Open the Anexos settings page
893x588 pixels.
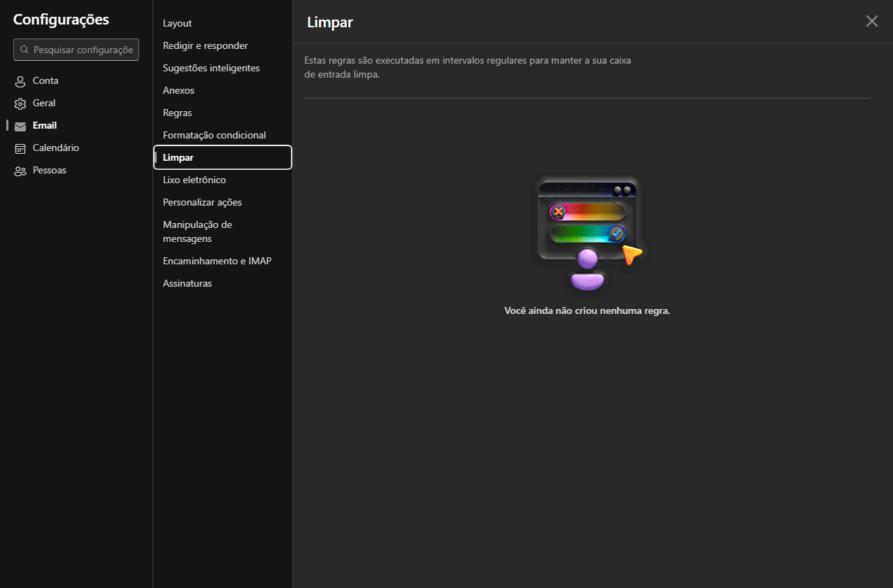[x=222, y=90]
